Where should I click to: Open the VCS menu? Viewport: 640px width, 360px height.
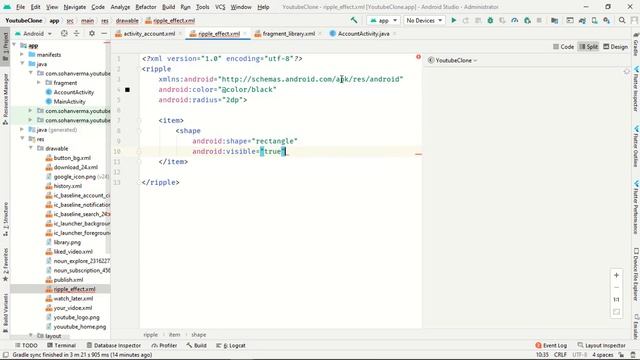point(220,7)
